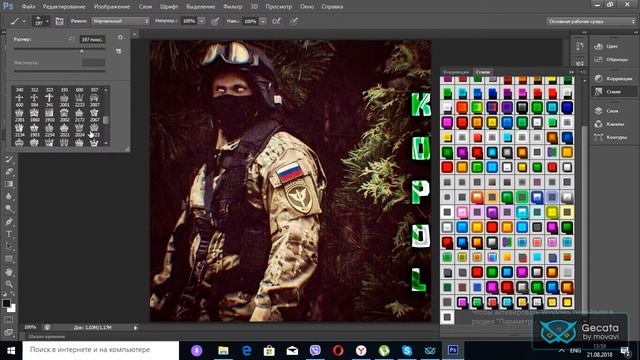Screen dimensions: 640x360
Task: Open Photoshop icon in Windows taskbar
Action: (453, 350)
